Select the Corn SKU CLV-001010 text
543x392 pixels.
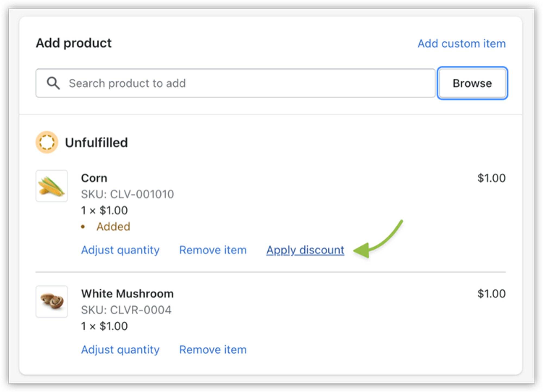(127, 194)
